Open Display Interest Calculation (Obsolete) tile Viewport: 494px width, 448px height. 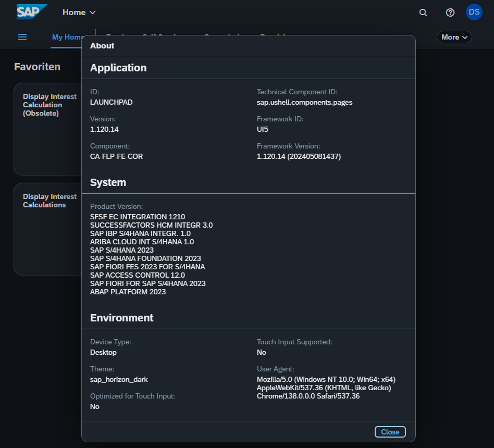click(x=48, y=129)
